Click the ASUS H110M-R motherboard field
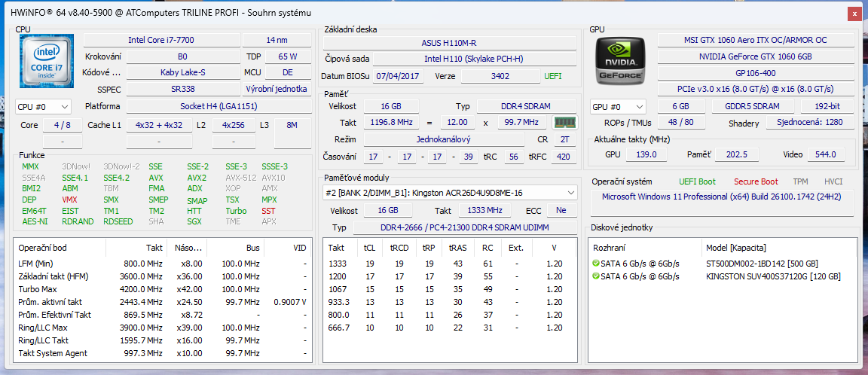Image resolution: width=868 pixels, height=375 pixels. [448, 43]
